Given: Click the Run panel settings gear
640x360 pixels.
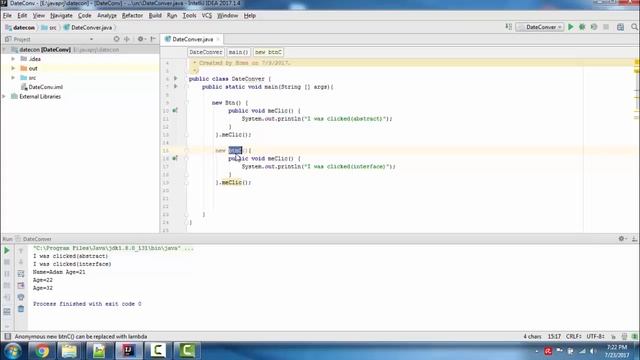Looking at the screenshot, I should 622,239.
